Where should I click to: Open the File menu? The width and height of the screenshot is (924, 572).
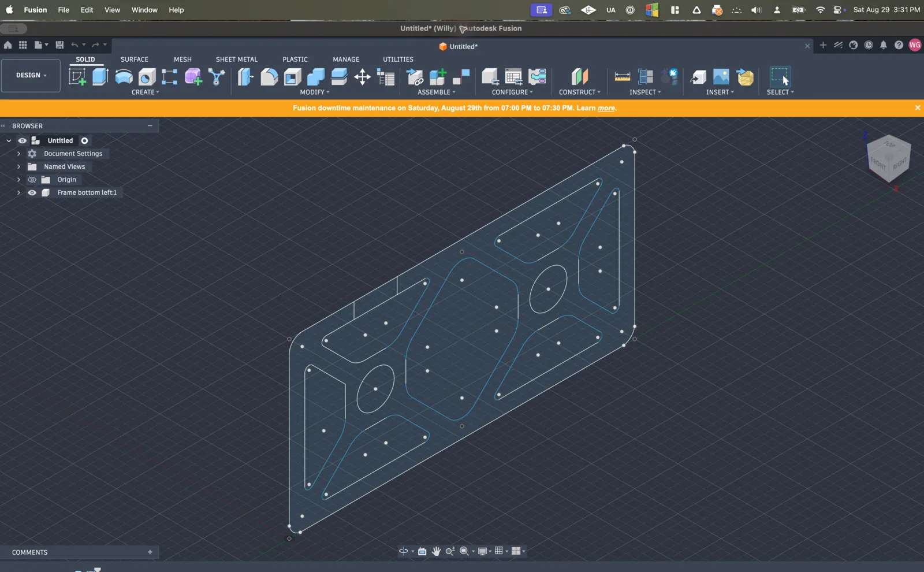[x=64, y=10]
